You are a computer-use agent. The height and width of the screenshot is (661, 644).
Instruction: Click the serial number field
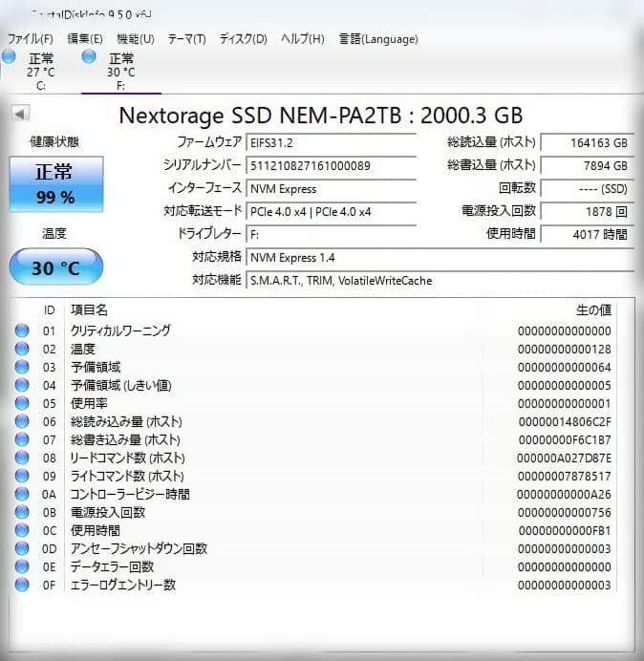click(331, 165)
